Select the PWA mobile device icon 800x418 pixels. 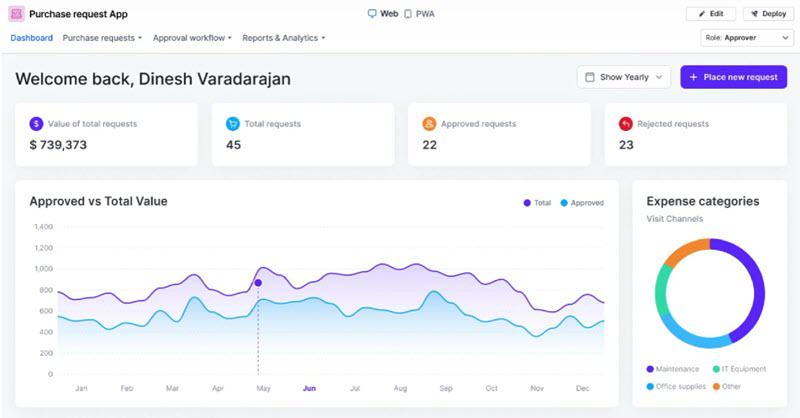tap(408, 14)
